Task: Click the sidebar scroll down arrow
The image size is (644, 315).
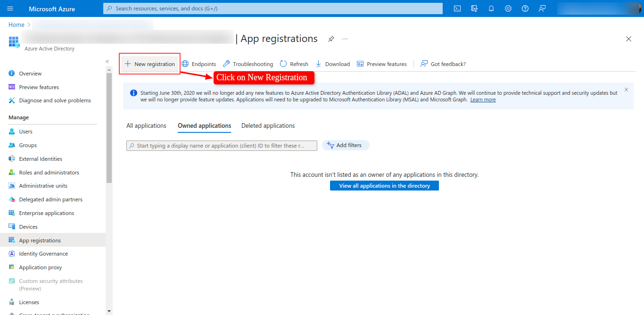Action: [109, 311]
